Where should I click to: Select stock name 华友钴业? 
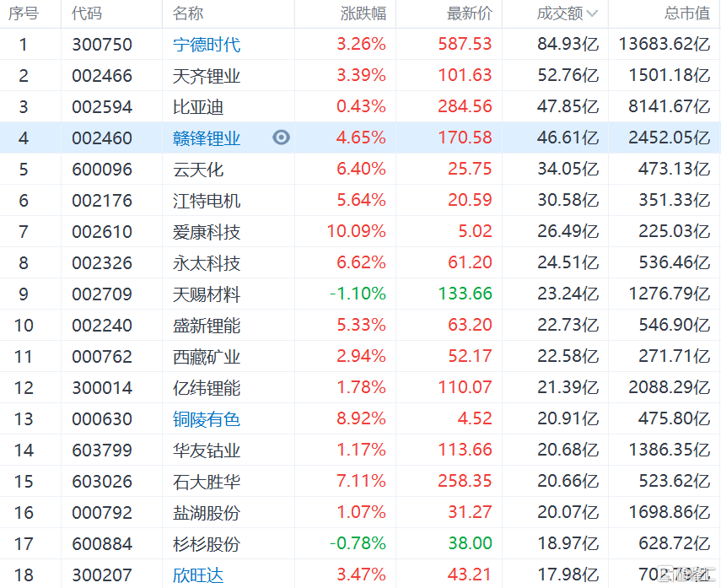(x=207, y=450)
